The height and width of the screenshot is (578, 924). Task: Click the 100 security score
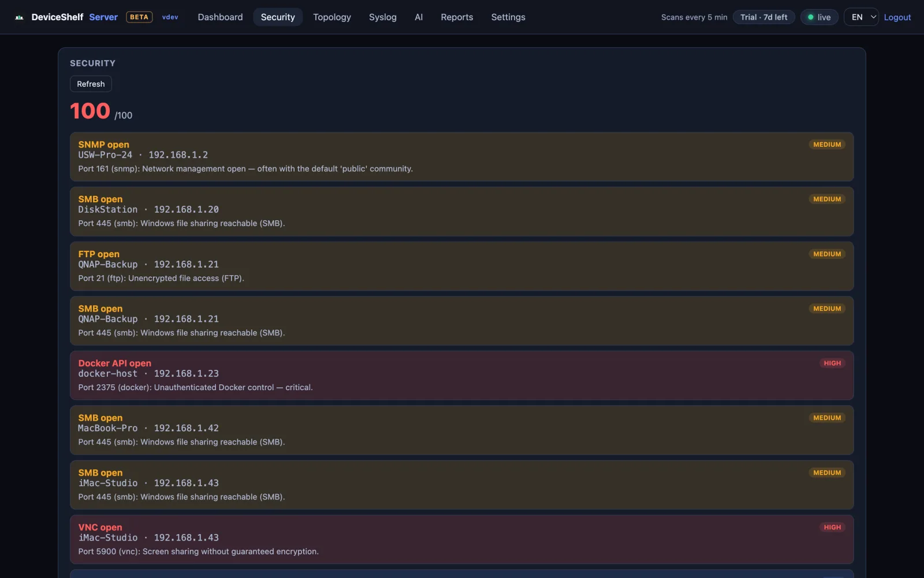90,110
